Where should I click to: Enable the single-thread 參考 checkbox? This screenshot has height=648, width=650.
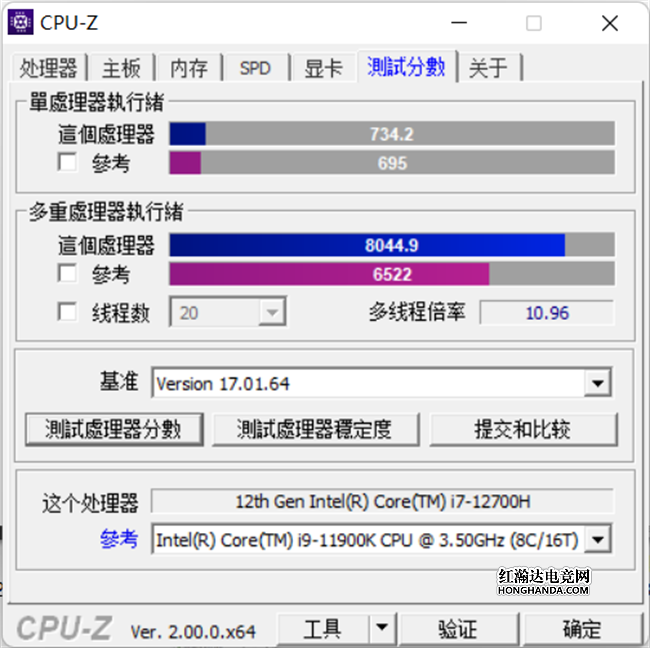point(67,162)
